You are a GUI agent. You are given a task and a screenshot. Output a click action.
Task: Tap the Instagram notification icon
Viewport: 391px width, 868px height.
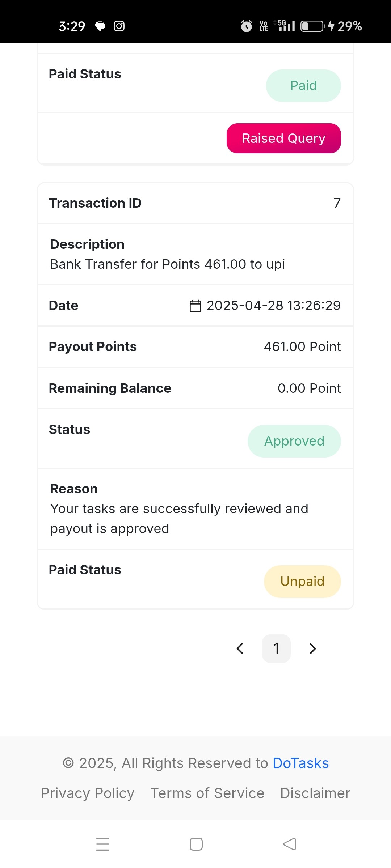(119, 26)
